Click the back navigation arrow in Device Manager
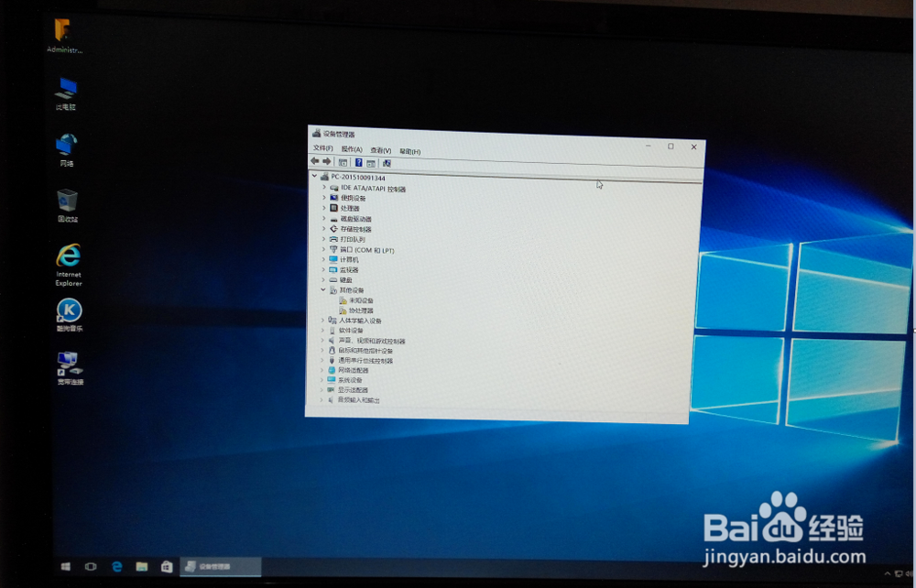Viewport: 916px width, 588px height. pyautogui.click(x=315, y=162)
